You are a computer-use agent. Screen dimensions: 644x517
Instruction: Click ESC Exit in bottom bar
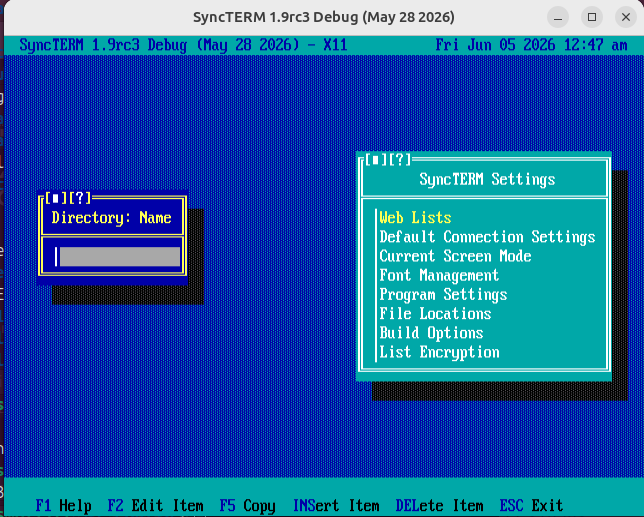[531, 506]
